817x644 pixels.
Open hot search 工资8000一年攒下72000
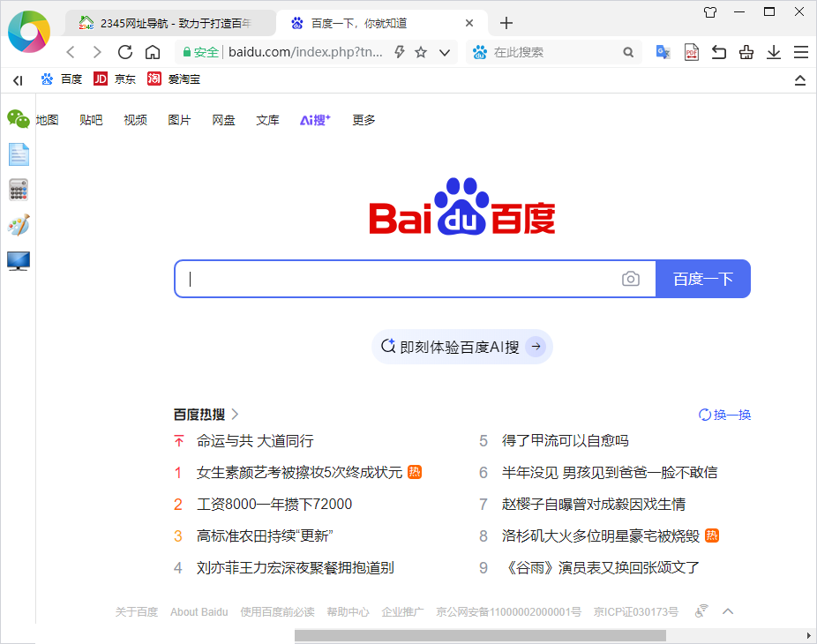tap(274, 505)
